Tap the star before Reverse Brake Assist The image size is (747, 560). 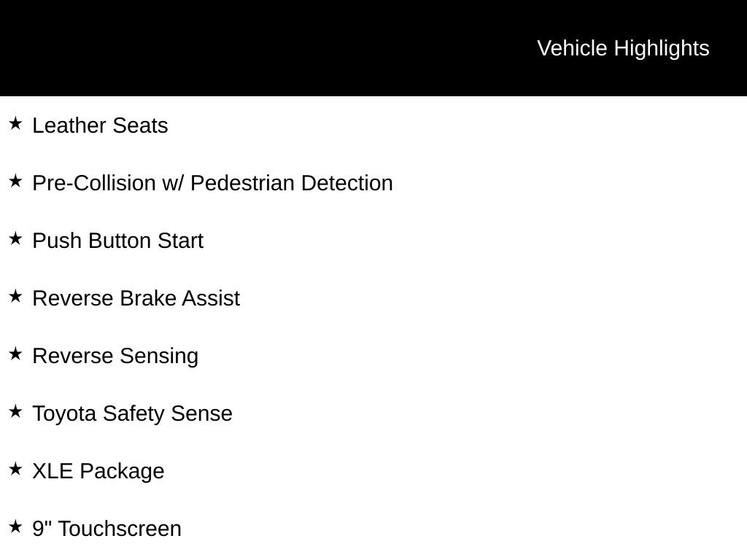(x=15, y=296)
